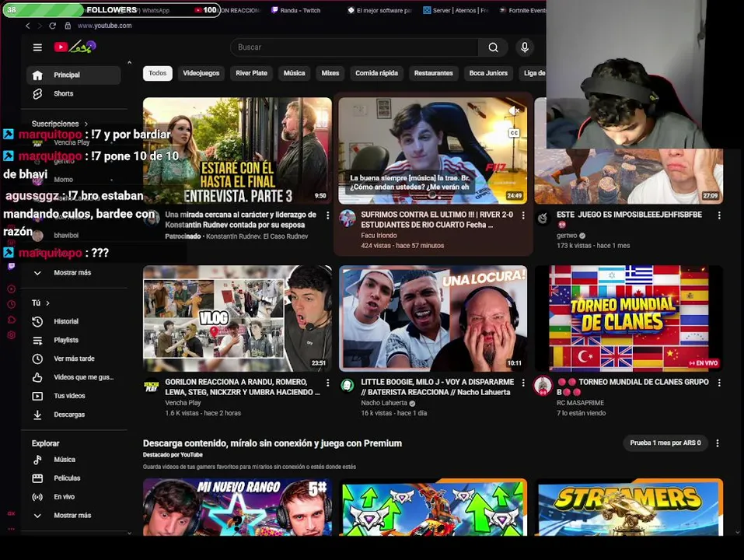Image resolution: width=744 pixels, height=560 pixels.
Task: Open three-dot menu for Konstantin Rudnev ad
Action: [x=327, y=215]
